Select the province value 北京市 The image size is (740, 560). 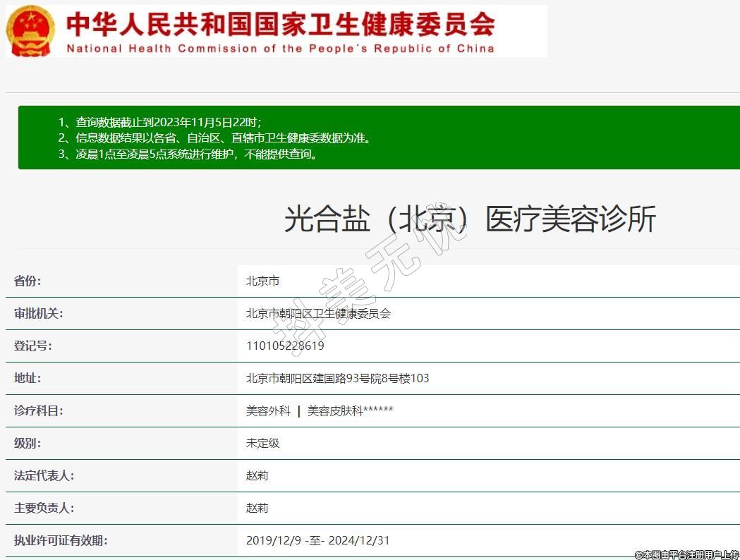[x=262, y=281]
